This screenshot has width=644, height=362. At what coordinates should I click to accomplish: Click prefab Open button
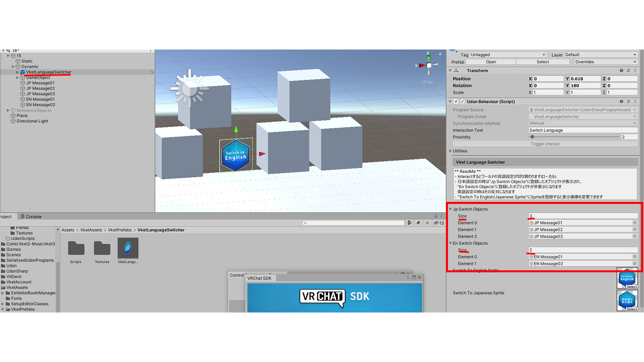(491, 62)
